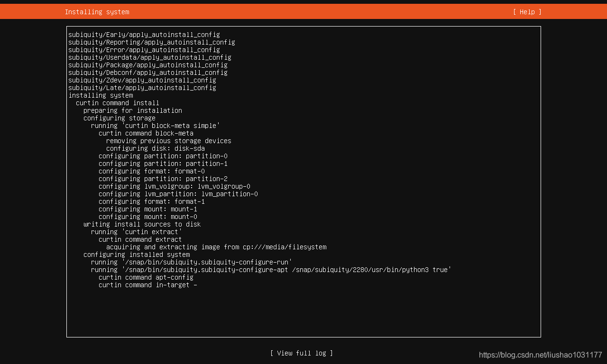Screen dimensions: 607x364
Task: Click the 'curtin command apt-config' line
Action: click(146, 277)
